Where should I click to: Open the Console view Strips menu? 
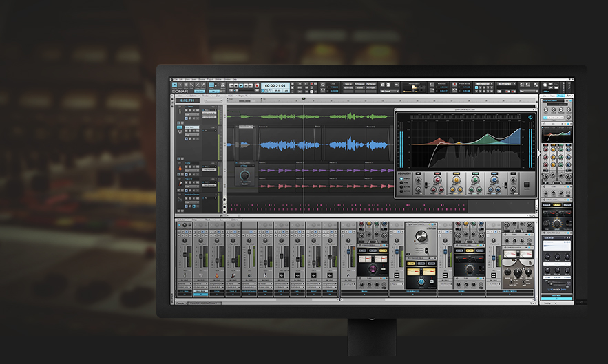click(x=194, y=220)
